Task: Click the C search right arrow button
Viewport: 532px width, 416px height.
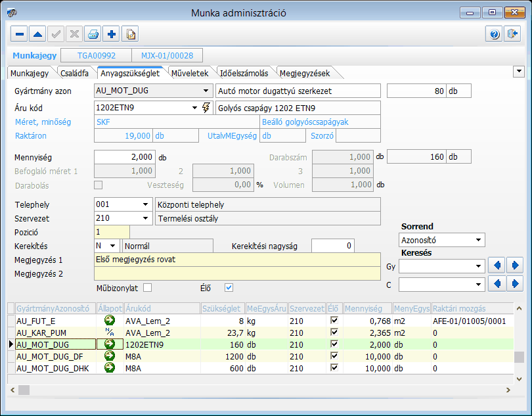Action: (x=515, y=283)
